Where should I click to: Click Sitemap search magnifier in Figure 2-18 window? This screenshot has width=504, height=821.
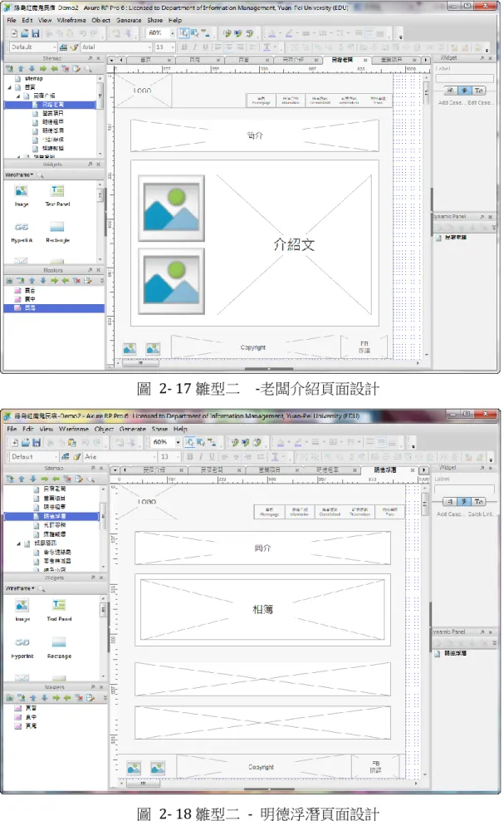tap(91, 479)
